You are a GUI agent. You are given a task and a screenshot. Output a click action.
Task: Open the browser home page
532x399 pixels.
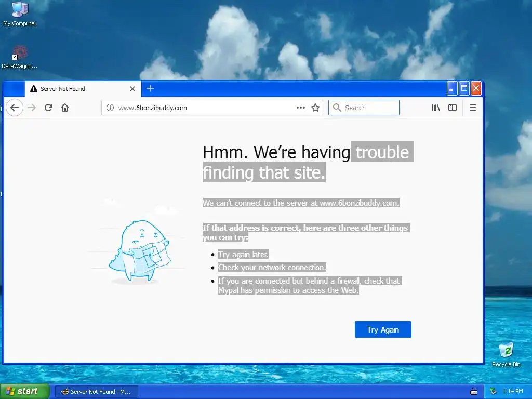[65, 108]
